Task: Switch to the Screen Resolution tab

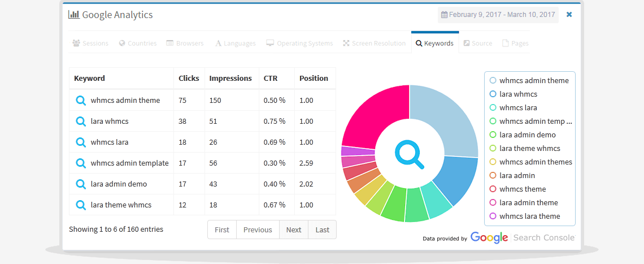Action: pos(374,43)
